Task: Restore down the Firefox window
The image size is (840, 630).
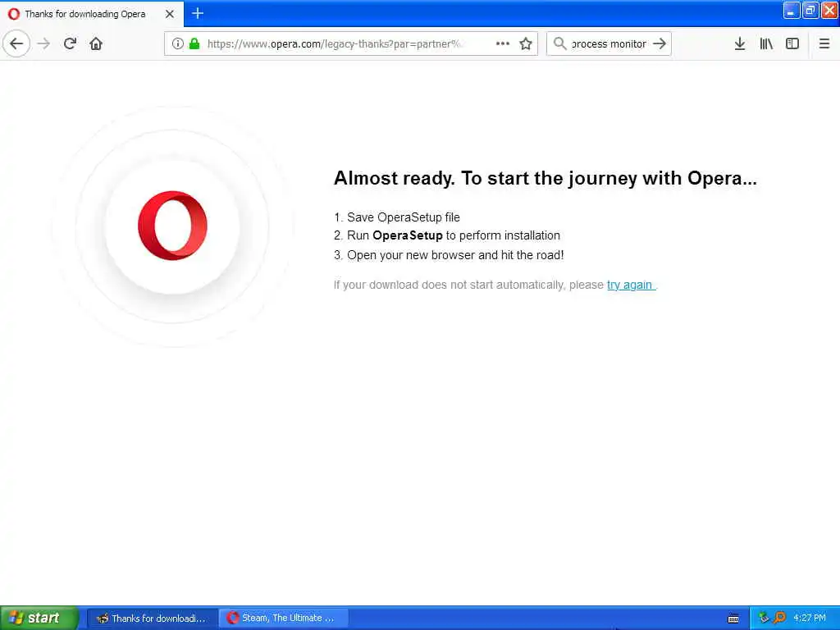Action: (x=810, y=10)
